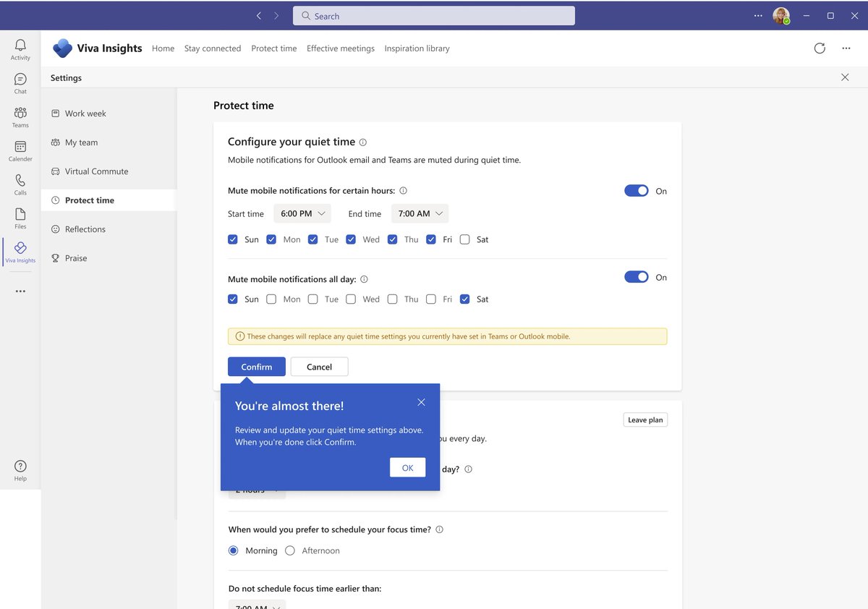868x609 pixels.
Task: Open title bar settings and more ellipsis
Action: tap(758, 16)
